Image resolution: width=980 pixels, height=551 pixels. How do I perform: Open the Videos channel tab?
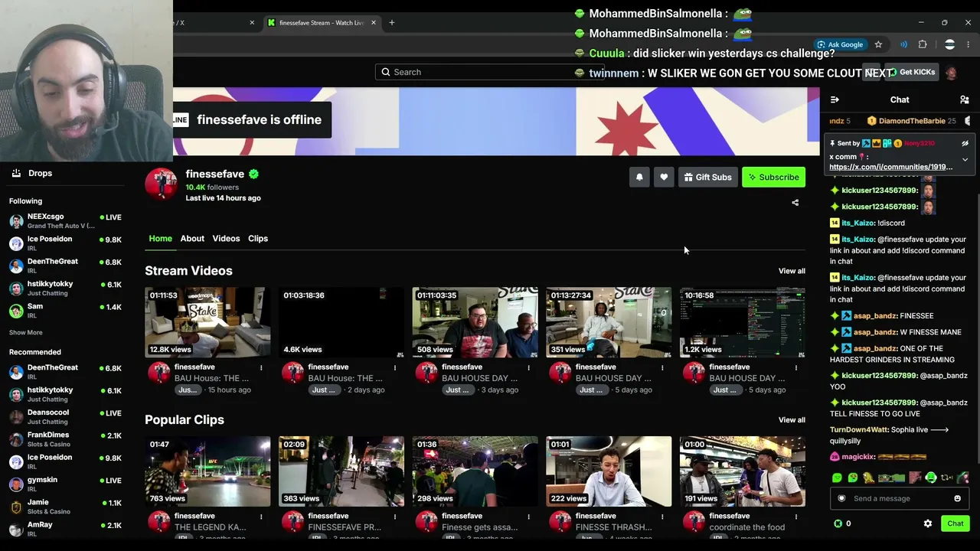[x=226, y=238]
